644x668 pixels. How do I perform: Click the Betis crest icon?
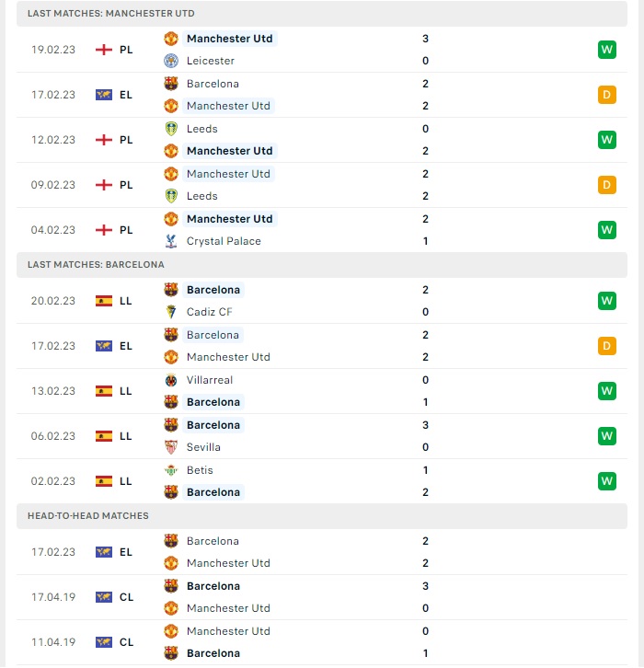pos(171,470)
